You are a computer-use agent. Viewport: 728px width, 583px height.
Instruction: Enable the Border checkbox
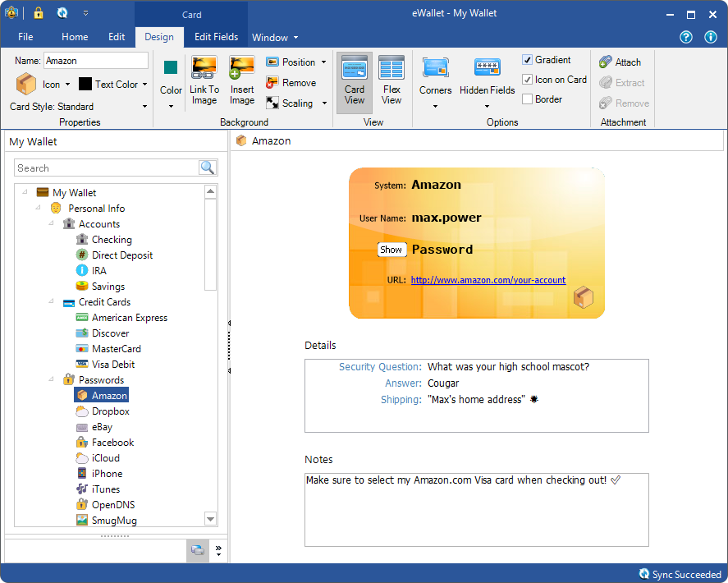(527, 99)
